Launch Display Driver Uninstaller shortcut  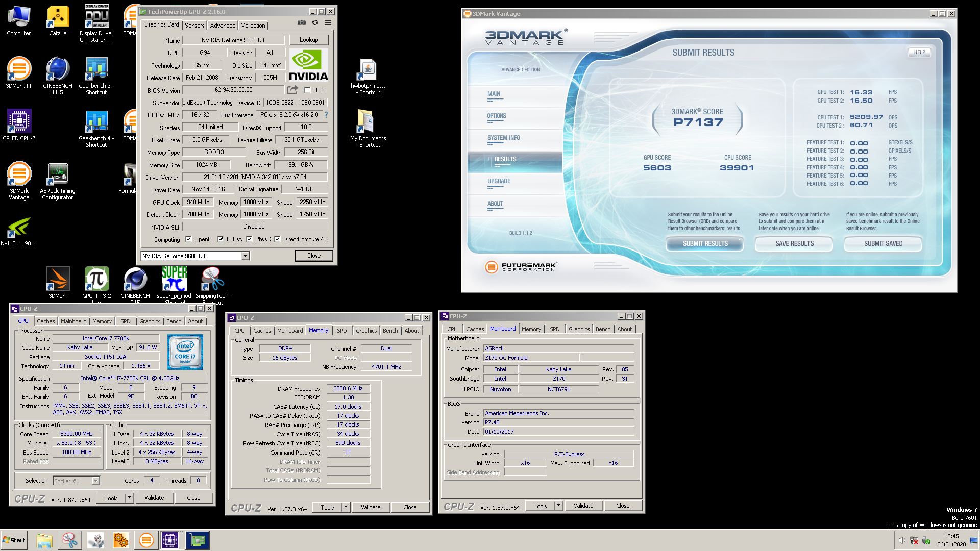[96, 23]
